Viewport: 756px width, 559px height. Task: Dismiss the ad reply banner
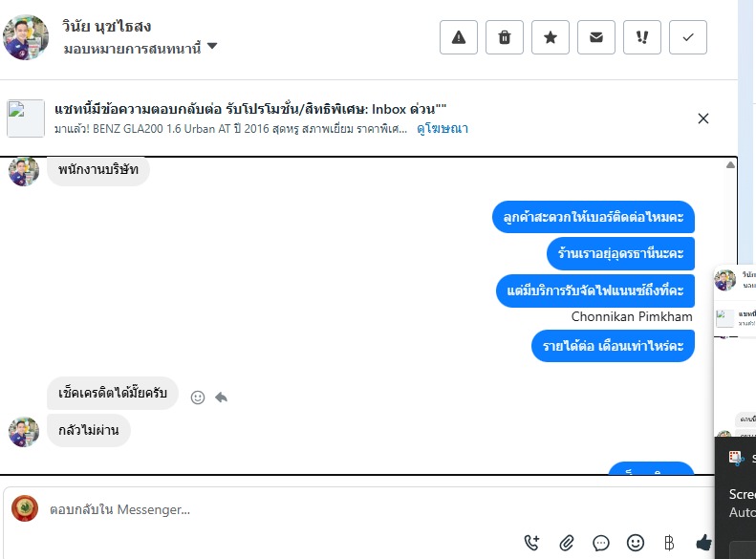click(703, 118)
